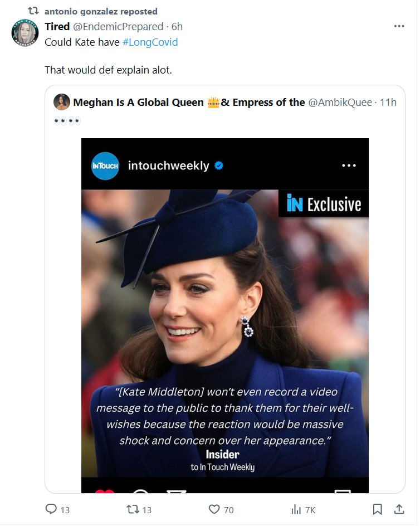Click the #LongCovid hashtag

150,42
